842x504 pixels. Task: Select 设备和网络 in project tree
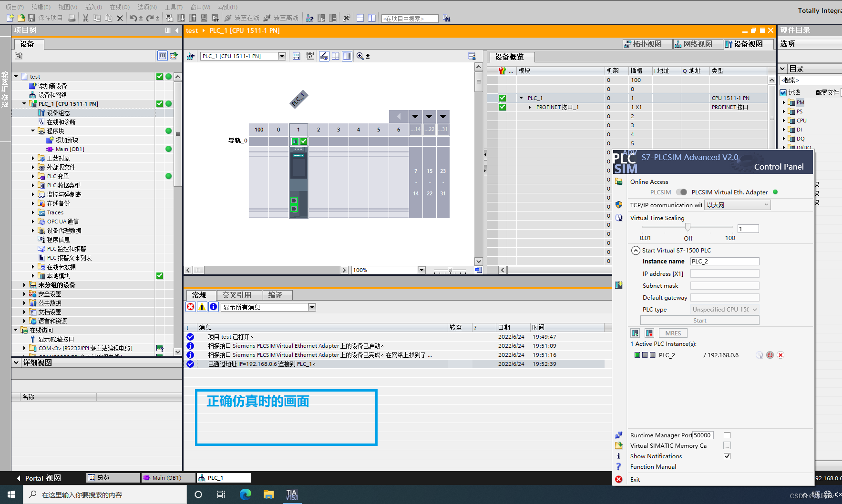pyautogui.click(x=52, y=95)
